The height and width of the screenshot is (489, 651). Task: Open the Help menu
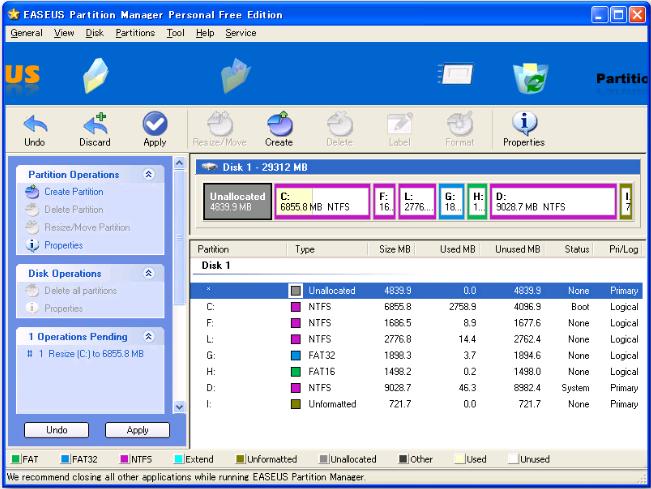[x=205, y=33]
